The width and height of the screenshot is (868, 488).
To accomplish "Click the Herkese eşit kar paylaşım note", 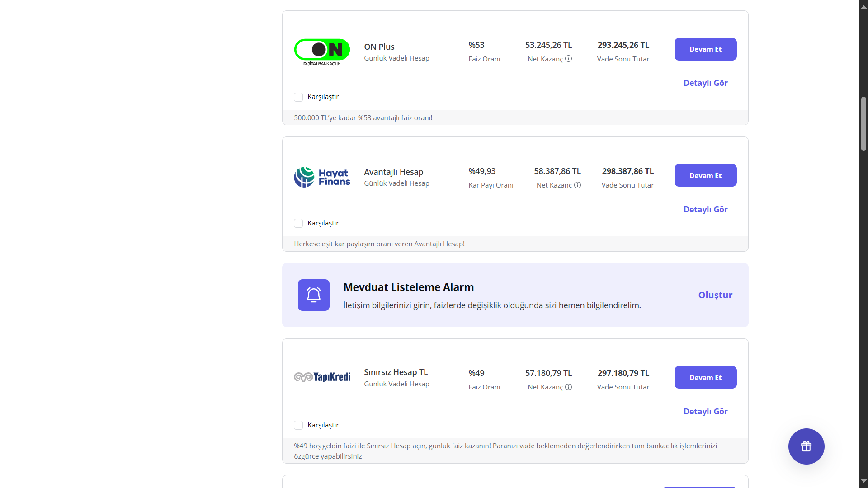I will tap(379, 244).
